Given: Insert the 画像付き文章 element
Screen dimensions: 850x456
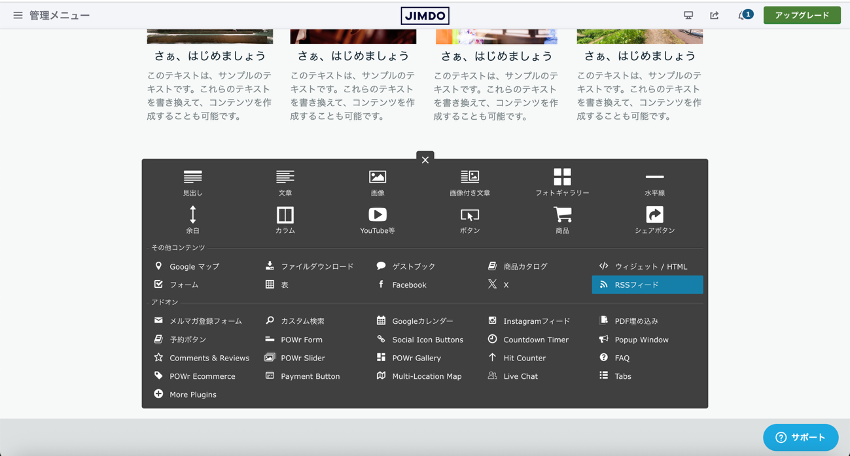Looking at the screenshot, I should pos(469,183).
